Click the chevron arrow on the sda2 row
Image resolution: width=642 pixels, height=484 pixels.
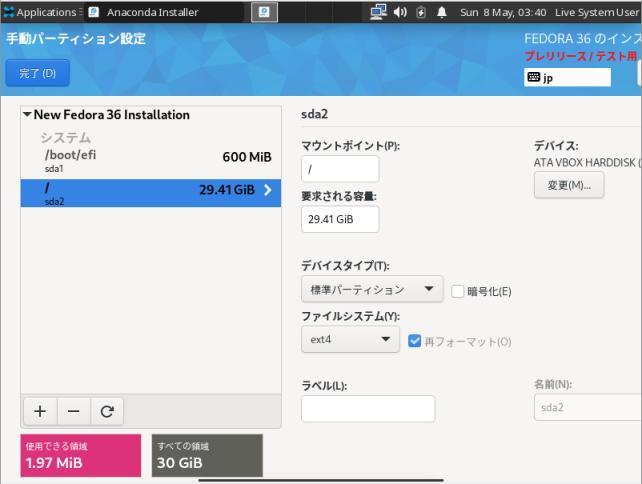[268, 190]
